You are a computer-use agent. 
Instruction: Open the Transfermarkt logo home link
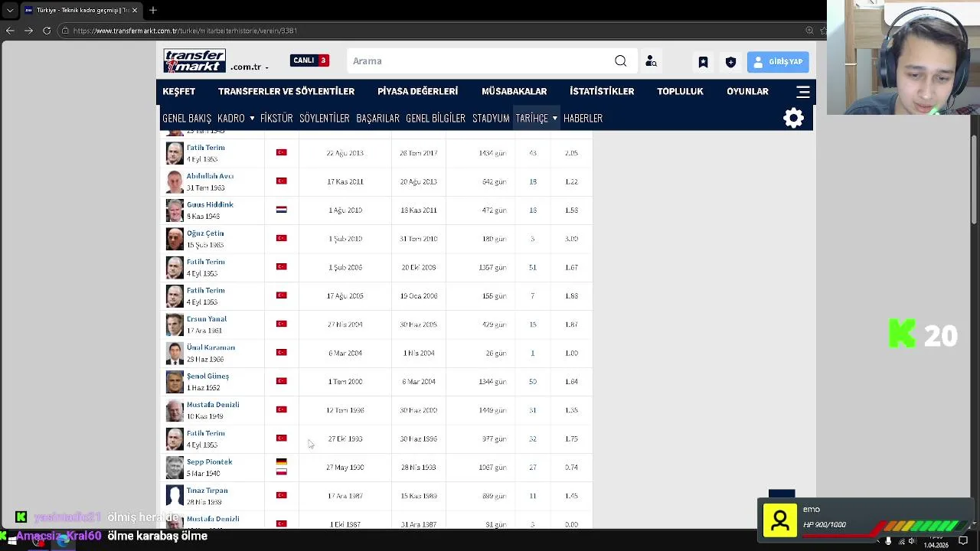[194, 60]
